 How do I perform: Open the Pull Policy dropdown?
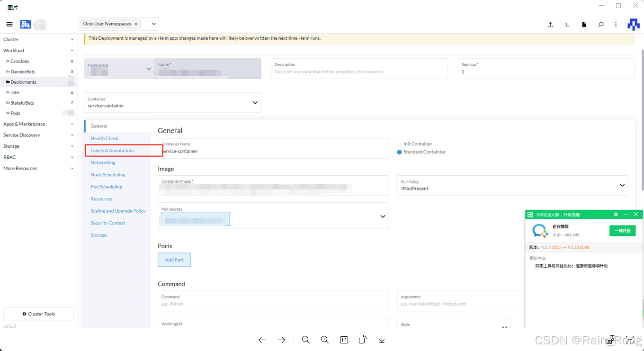tap(622, 185)
